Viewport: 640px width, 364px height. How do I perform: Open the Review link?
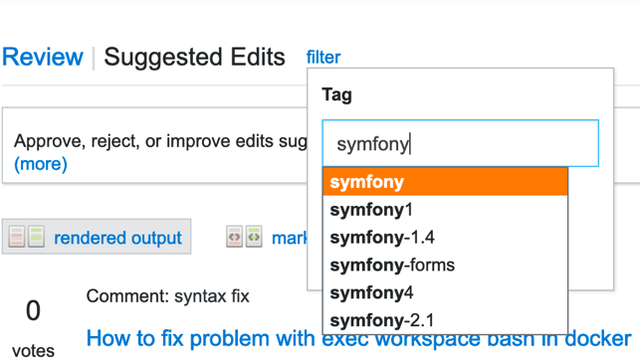[43, 57]
